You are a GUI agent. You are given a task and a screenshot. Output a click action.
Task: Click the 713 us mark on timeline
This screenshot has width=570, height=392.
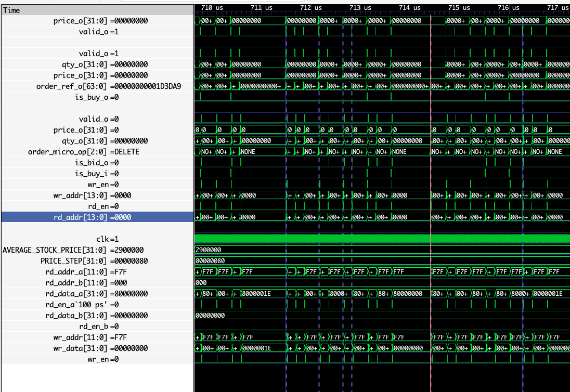click(x=360, y=8)
